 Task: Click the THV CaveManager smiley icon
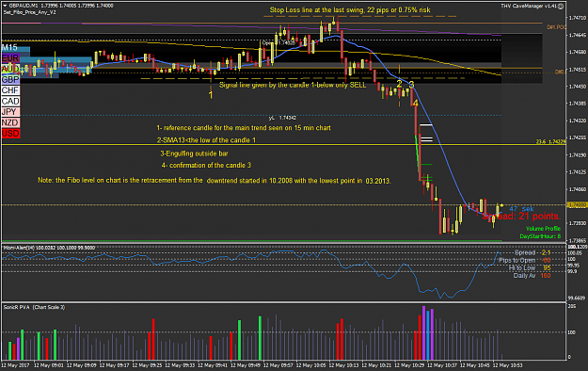point(561,6)
